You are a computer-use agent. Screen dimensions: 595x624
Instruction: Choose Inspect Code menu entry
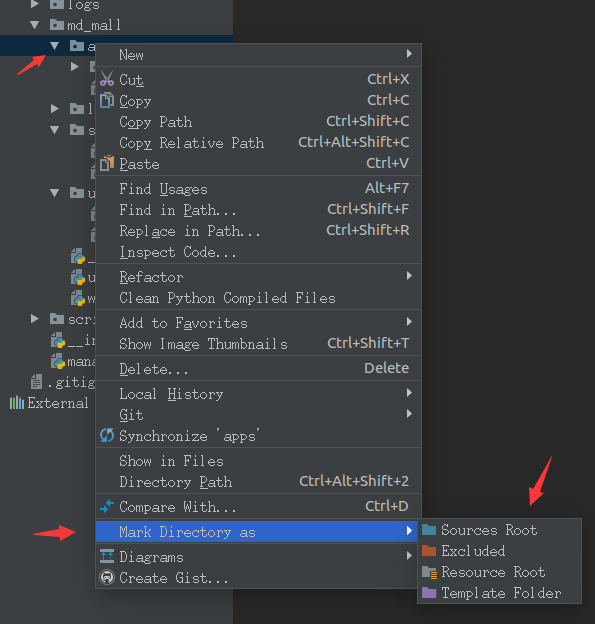pos(258,252)
